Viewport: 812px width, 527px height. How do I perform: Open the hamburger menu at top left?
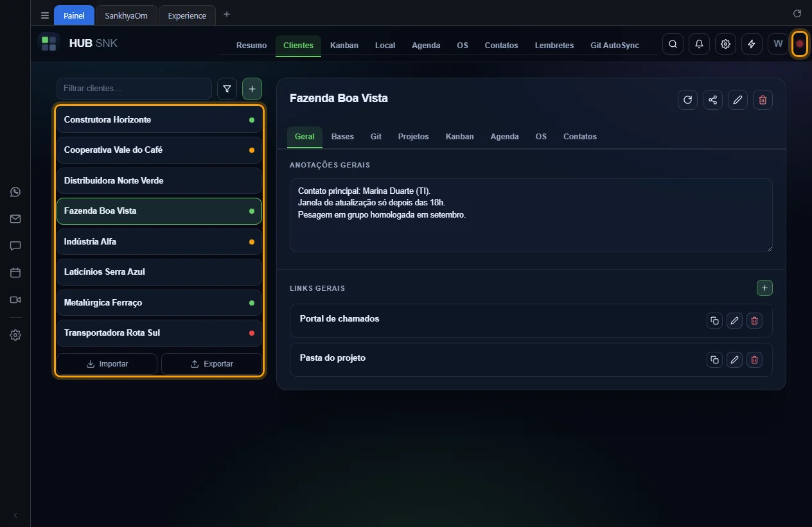click(45, 15)
